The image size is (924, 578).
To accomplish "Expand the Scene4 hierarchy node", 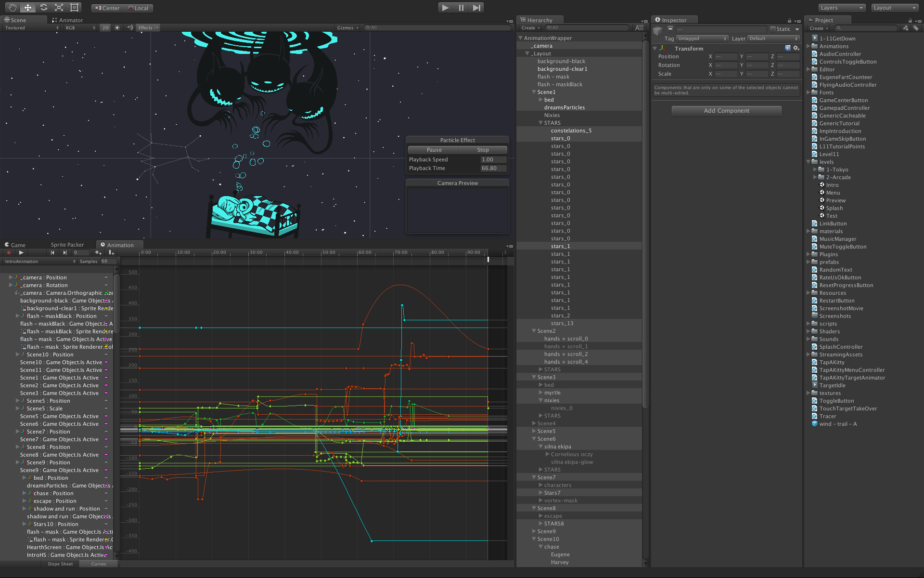I will pyautogui.click(x=534, y=423).
